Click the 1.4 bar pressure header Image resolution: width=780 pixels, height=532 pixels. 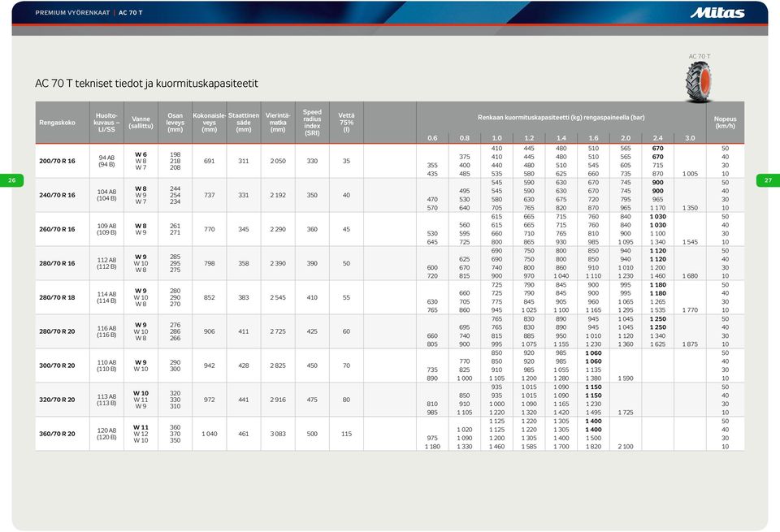(561, 138)
